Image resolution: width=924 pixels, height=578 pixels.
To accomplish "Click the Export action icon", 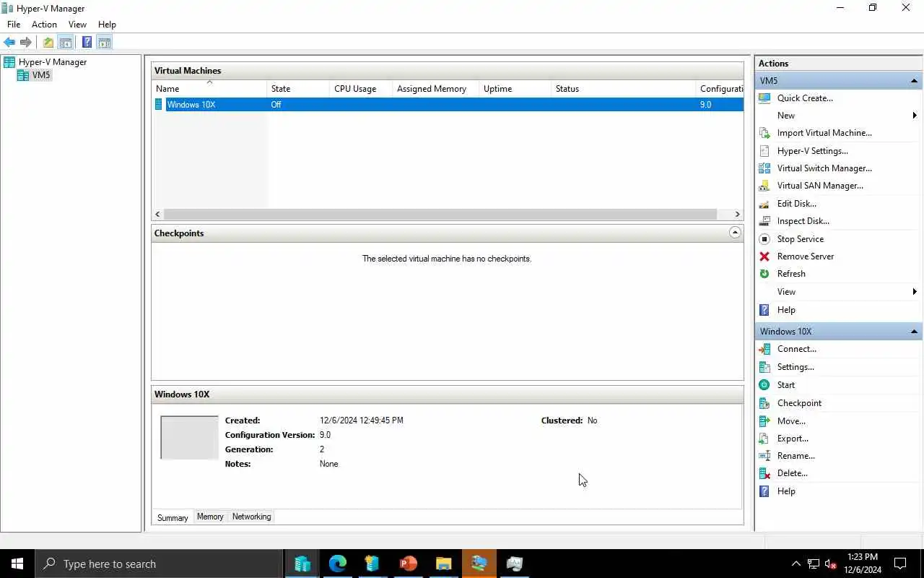I will 764,439.
